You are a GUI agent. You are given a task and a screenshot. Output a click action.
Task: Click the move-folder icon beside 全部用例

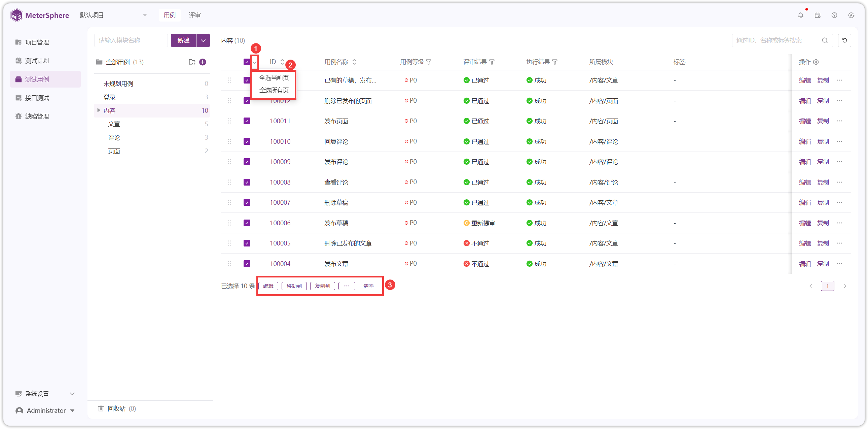(192, 62)
